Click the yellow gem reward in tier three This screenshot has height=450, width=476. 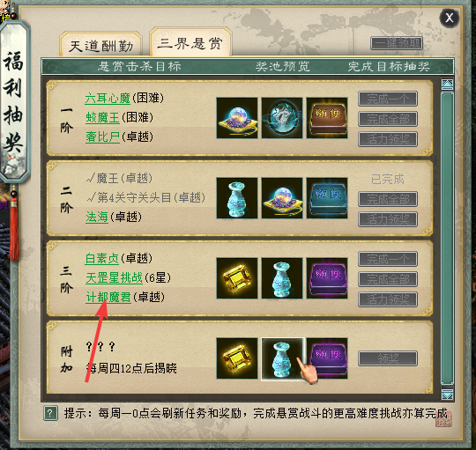click(x=237, y=278)
